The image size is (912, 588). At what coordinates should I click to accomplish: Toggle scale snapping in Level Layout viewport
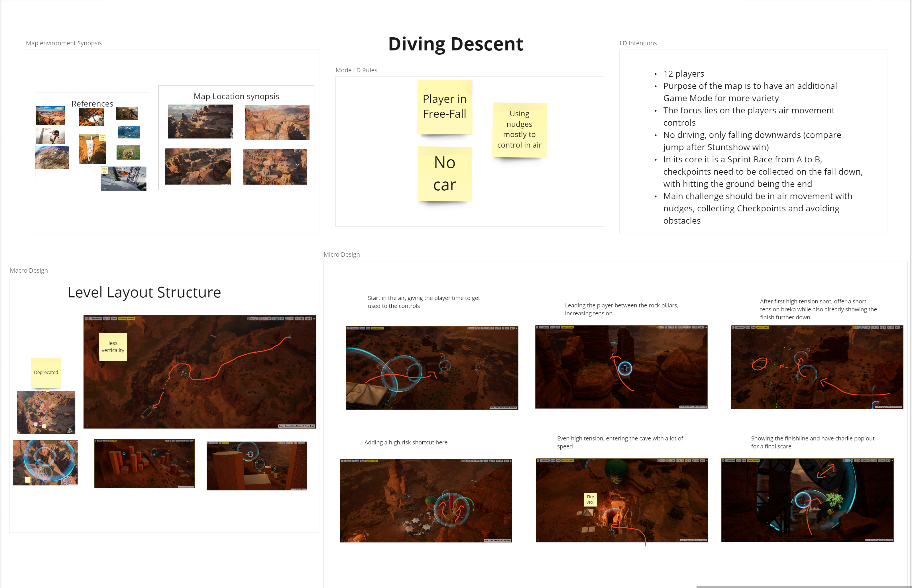click(x=296, y=318)
